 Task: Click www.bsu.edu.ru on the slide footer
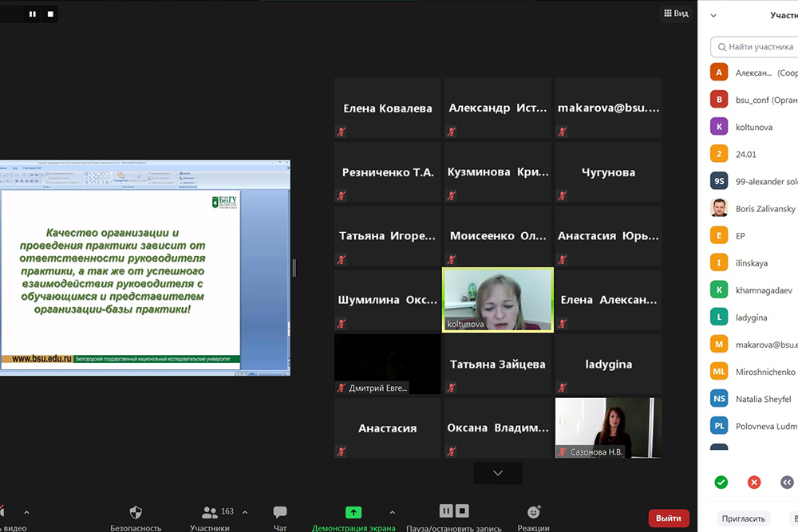point(41,359)
